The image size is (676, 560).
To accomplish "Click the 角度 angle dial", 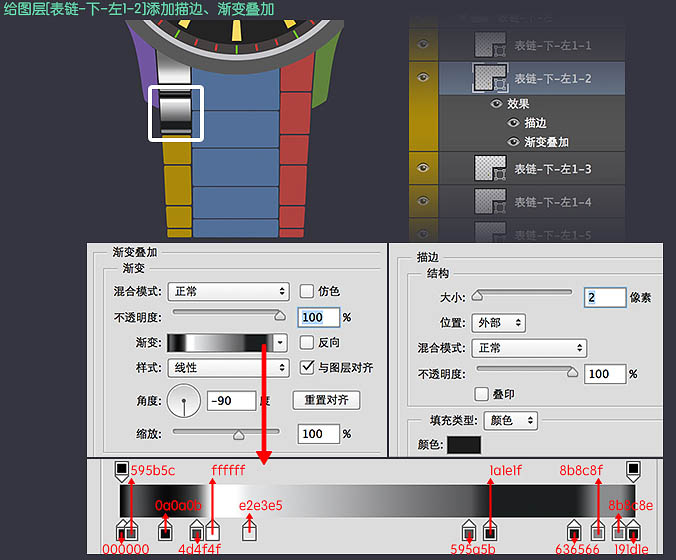I will point(184,401).
